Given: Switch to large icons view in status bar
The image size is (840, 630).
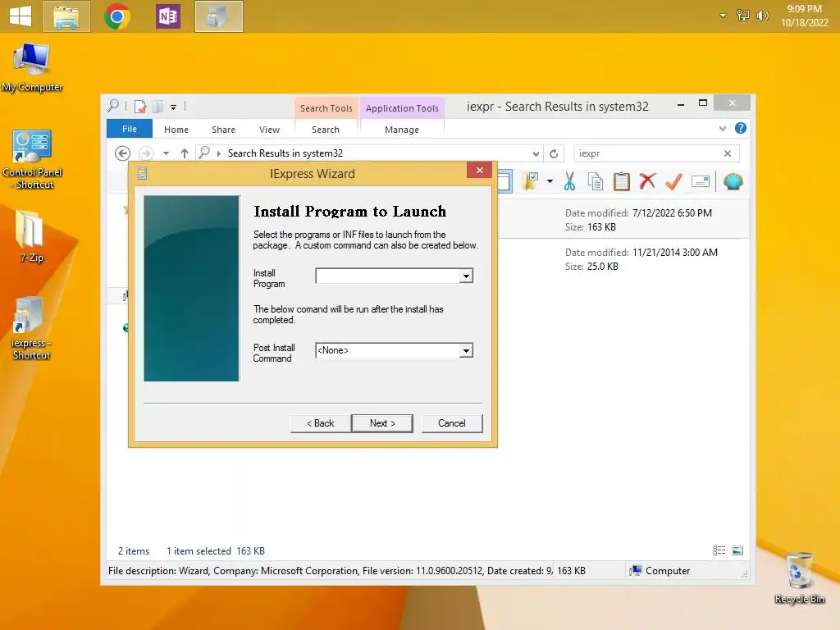Looking at the screenshot, I should coord(737,550).
